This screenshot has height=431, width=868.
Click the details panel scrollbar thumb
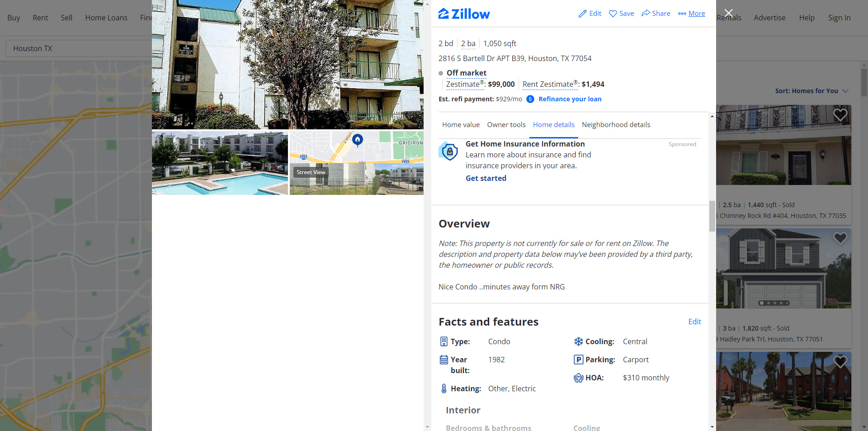(712, 216)
